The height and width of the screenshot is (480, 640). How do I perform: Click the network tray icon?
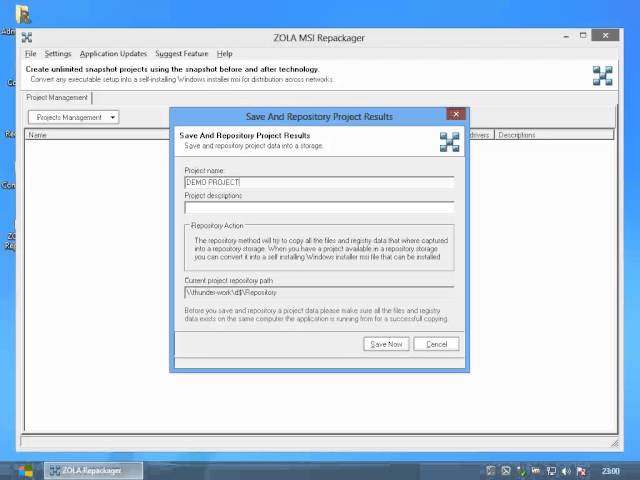[x=551, y=471]
